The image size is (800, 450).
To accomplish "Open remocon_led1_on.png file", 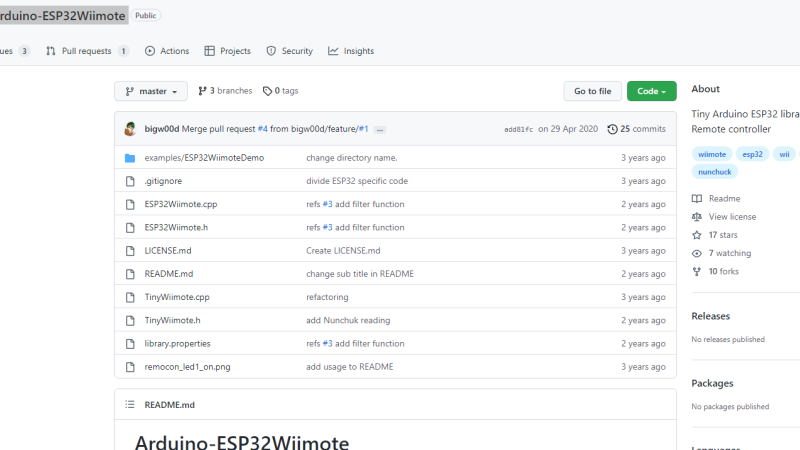I will [x=187, y=367].
